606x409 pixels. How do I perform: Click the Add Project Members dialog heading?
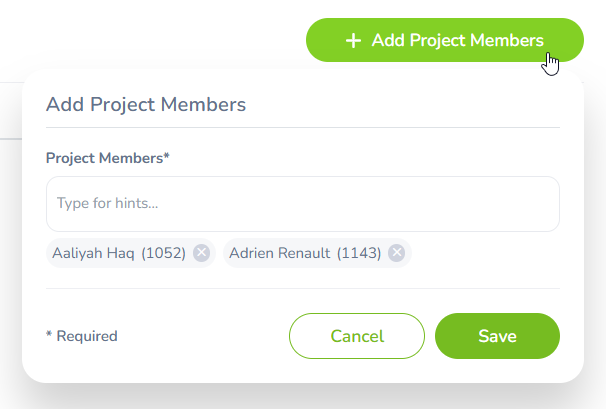[x=146, y=104]
